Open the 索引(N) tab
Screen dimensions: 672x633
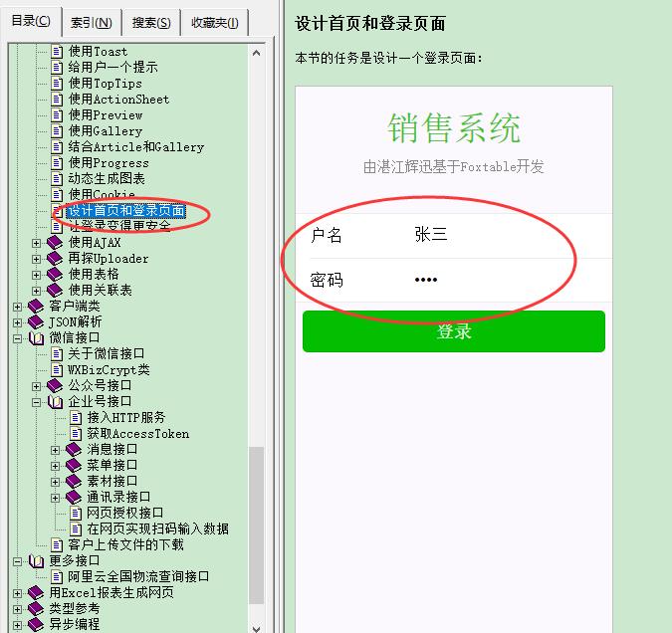[92, 23]
